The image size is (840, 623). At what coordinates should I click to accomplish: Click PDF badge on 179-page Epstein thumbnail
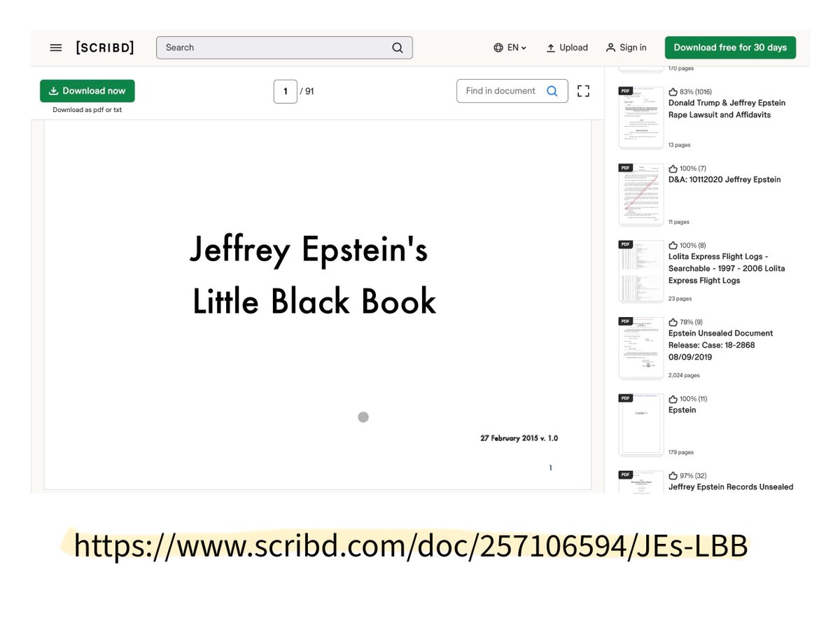tap(626, 398)
